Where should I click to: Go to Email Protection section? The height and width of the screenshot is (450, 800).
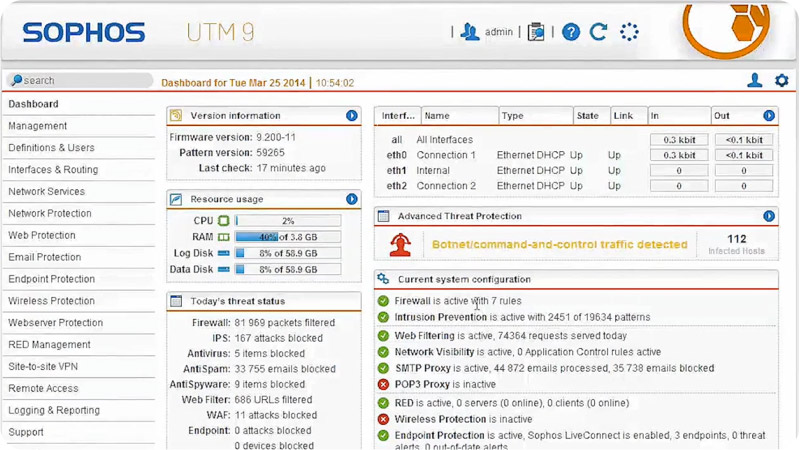click(x=44, y=257)
